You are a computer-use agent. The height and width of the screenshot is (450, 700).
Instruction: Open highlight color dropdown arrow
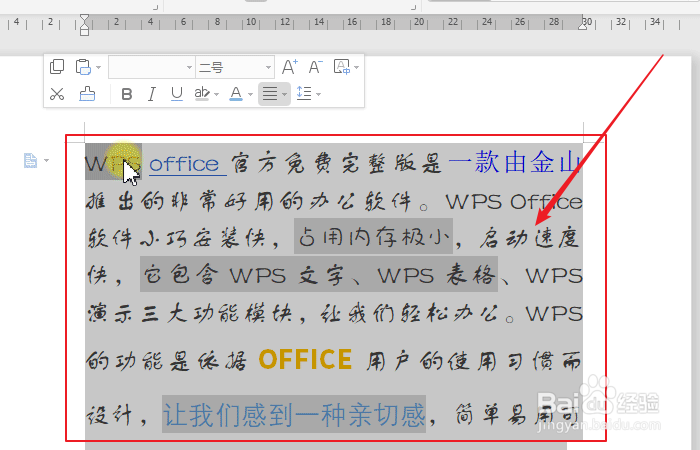[217, 94]
